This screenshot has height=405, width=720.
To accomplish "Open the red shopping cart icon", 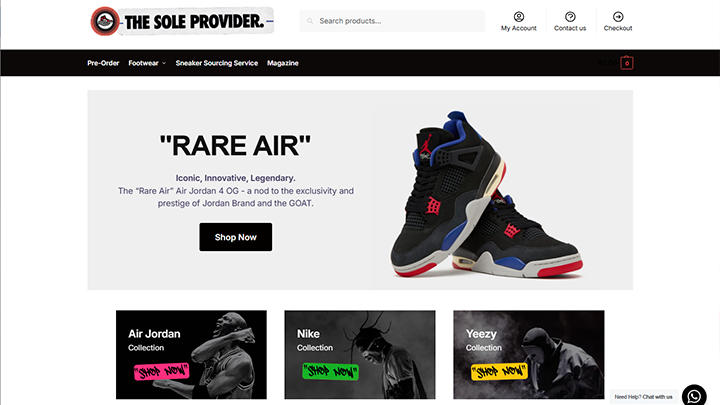I will (x=627, y=63).
